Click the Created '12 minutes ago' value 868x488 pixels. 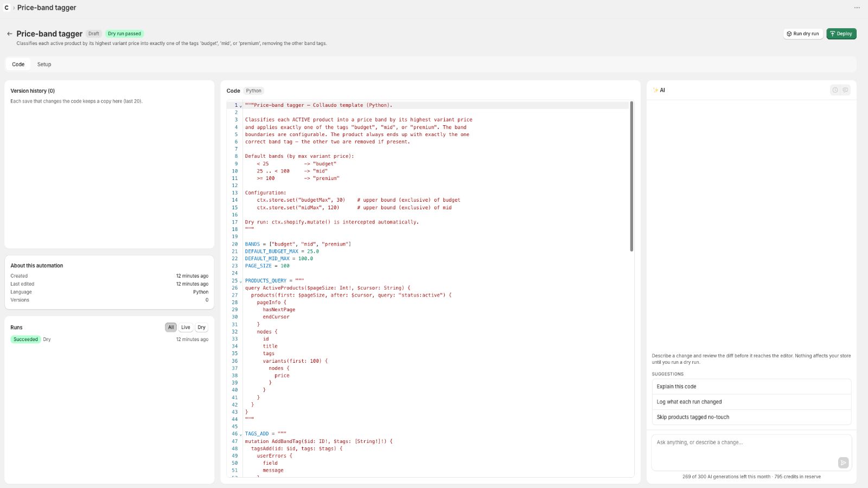[192, 276]
